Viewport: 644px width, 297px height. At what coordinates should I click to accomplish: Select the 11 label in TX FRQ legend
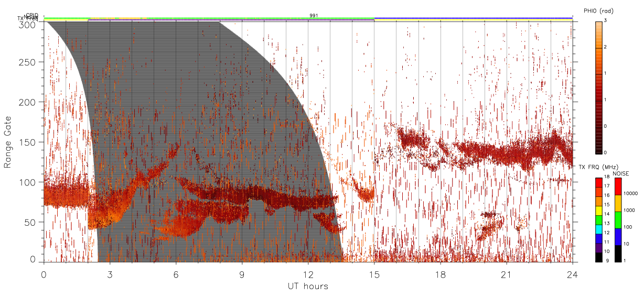pos(607,242)
